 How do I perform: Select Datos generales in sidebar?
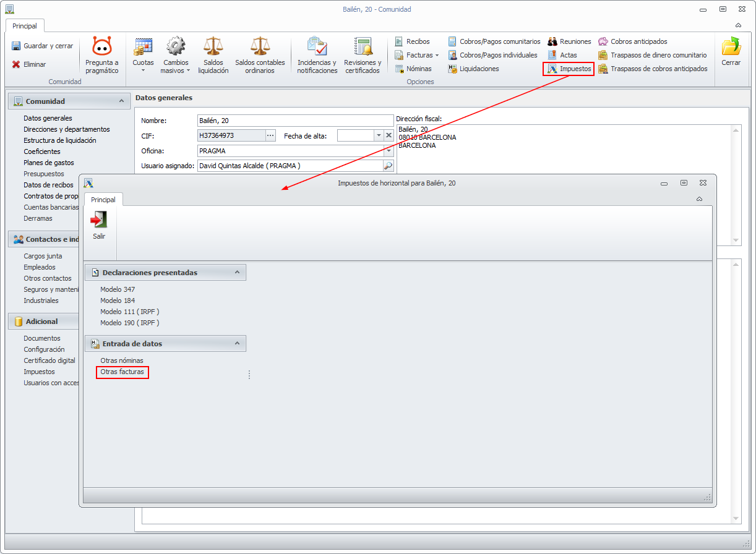[48, 118]
